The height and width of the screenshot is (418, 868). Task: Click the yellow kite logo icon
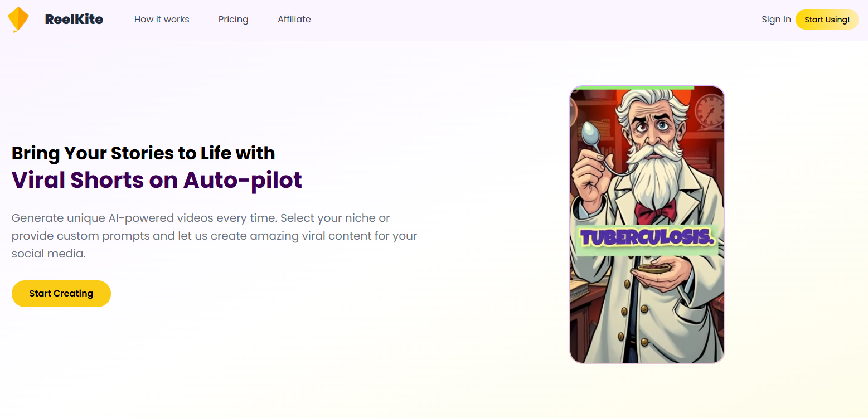(x=18, y=20)
